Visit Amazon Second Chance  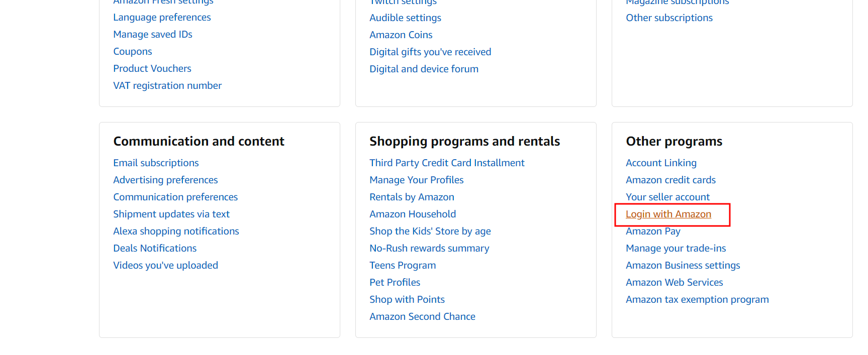point(422,317)
